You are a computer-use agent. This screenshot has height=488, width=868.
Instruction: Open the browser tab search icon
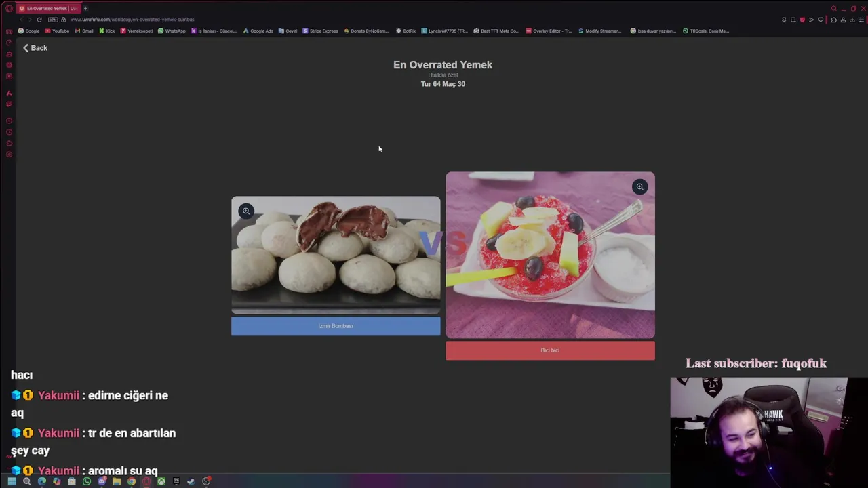[x=834, y=8]
